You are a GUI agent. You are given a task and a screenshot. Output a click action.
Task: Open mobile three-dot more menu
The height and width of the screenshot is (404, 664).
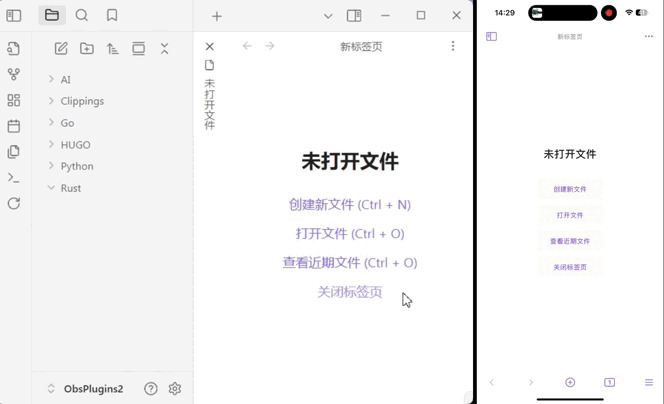pos(649,36)
